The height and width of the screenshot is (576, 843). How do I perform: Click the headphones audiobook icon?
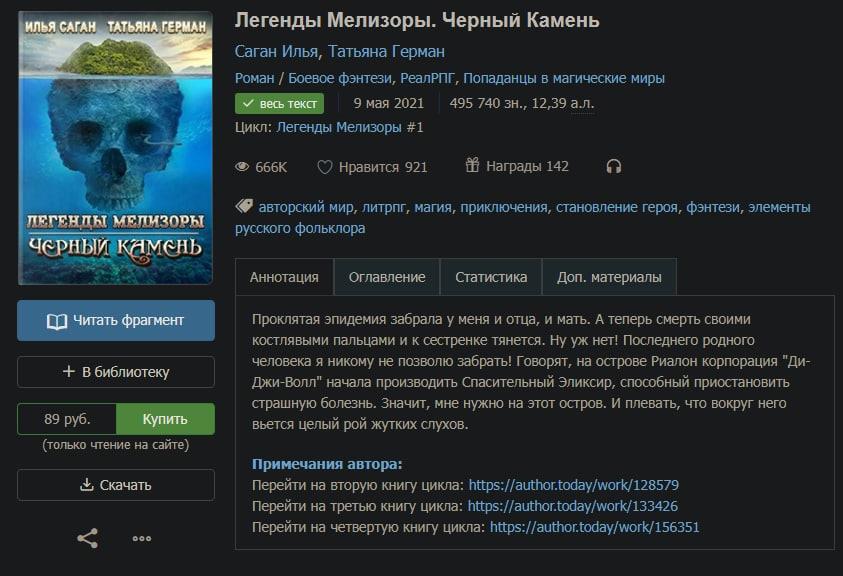pos(613,167)
